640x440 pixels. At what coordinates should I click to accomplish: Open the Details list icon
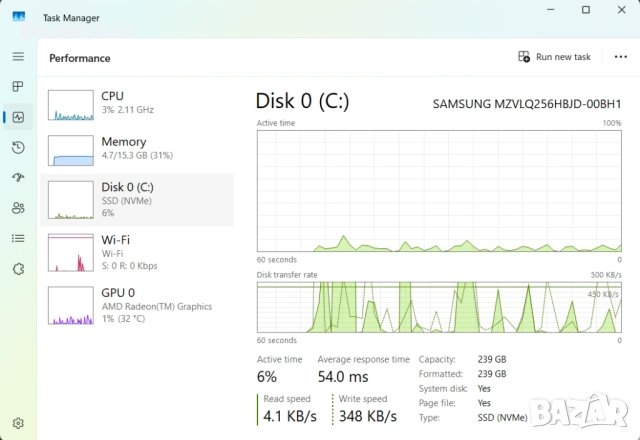(18, 238)
